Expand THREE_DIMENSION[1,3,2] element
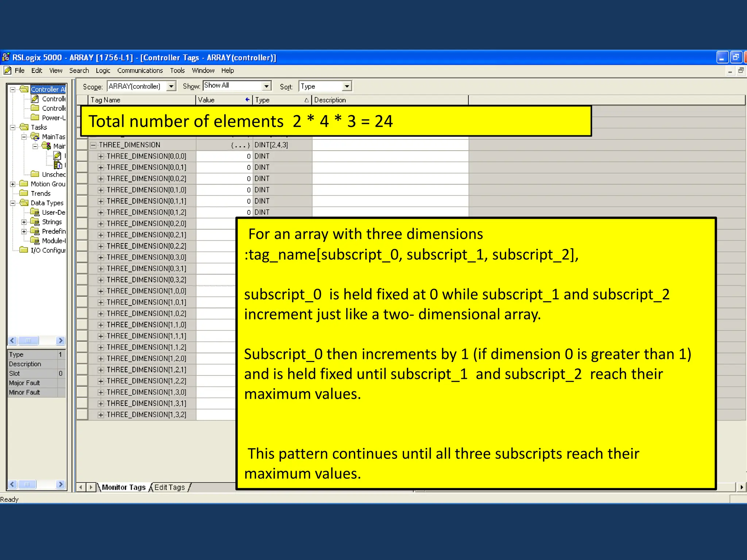The width and height of the screenshot is (747, 560). click(x=101, y=415)
